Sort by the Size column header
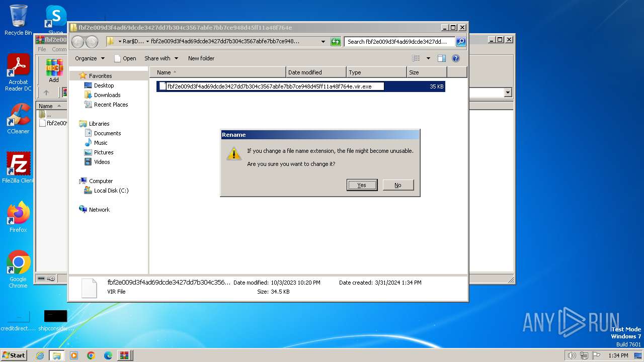Screen dimensions: 644x362 pos(427,72)
